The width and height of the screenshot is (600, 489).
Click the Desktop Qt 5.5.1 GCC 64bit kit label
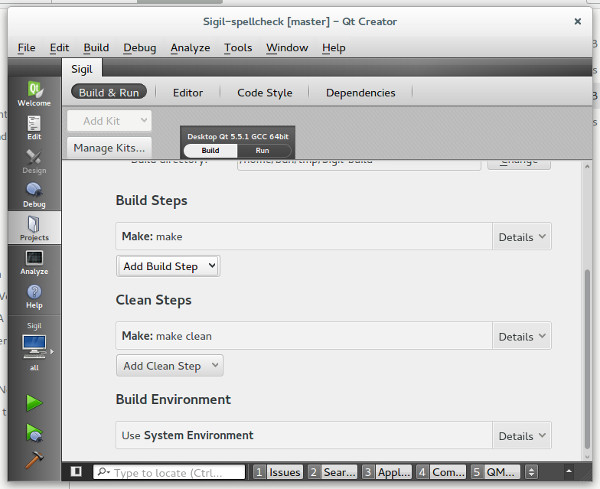pos(238,136)
